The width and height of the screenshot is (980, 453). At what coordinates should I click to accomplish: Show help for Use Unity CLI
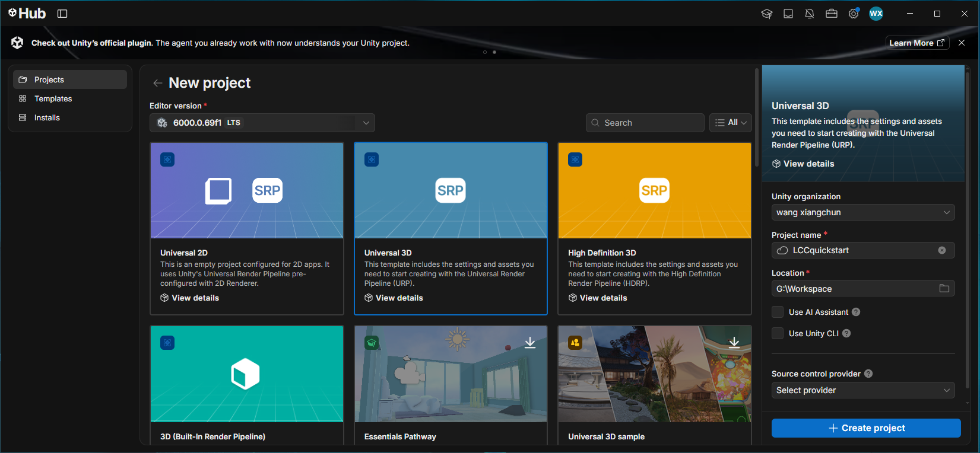pos(846,333)
